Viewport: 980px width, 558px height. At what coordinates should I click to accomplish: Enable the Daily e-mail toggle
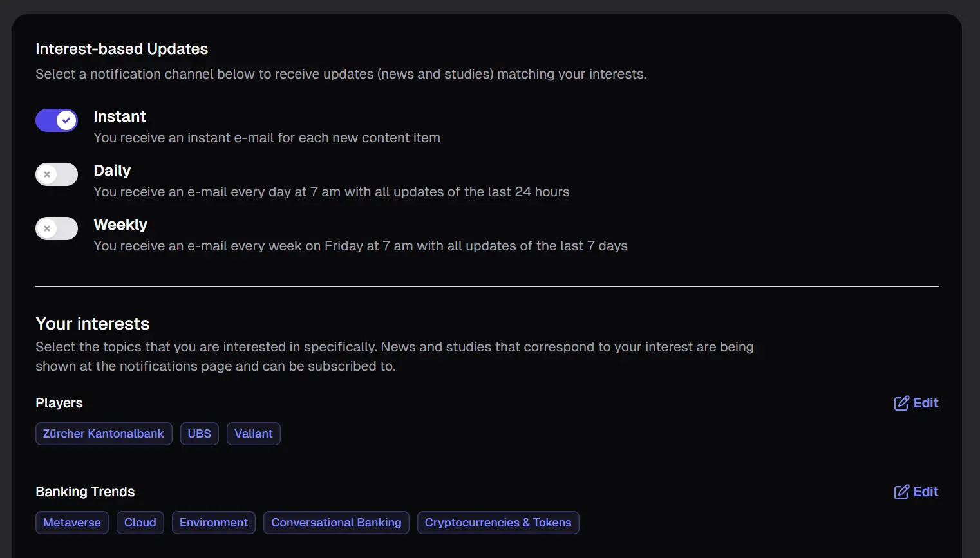coord(57,174)
